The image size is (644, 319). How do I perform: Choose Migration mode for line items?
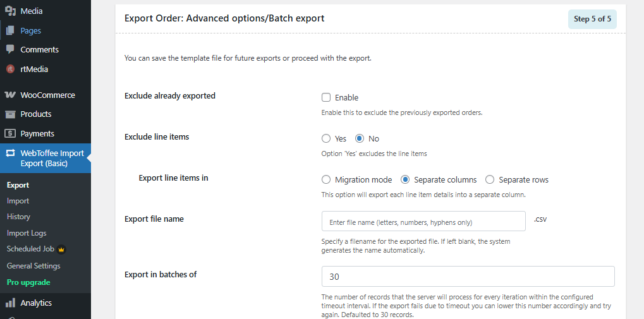point(326,179)
